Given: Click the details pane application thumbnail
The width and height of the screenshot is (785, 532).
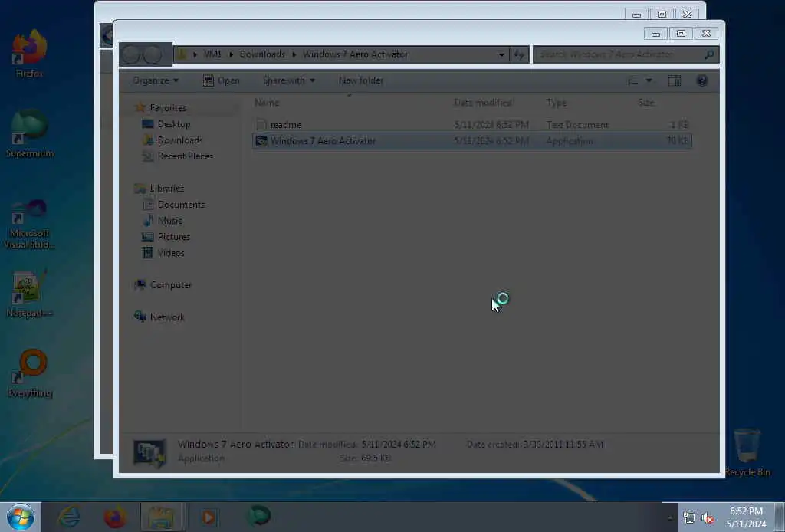Looking at the screenshot, I should [x=149, y=453].
